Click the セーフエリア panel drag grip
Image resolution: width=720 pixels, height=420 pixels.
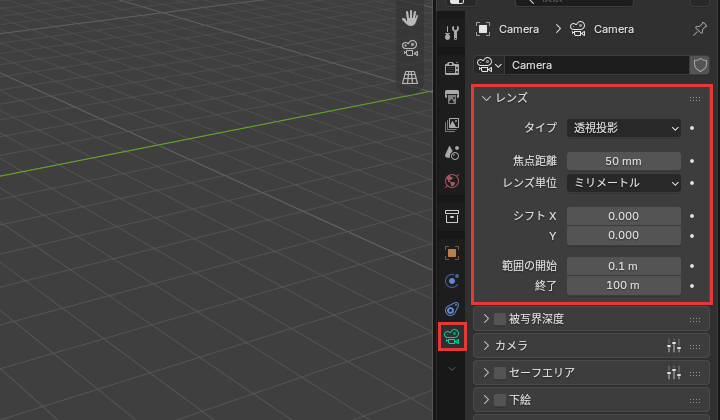point(695,374)
